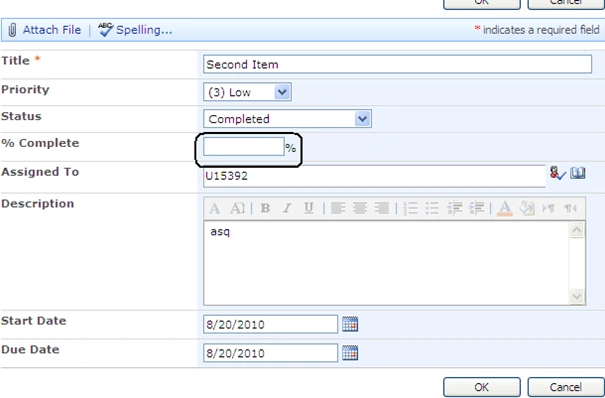Set left-to-right text direction

548,209
